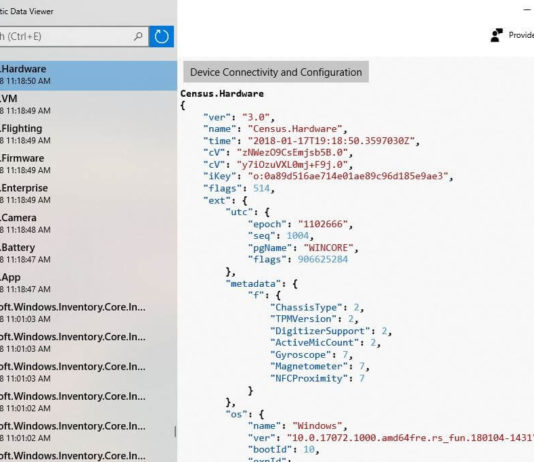Viewport: 534px width, 462px height.
Task: Select the .Enterprise event entry
Action: click(88, 194)
